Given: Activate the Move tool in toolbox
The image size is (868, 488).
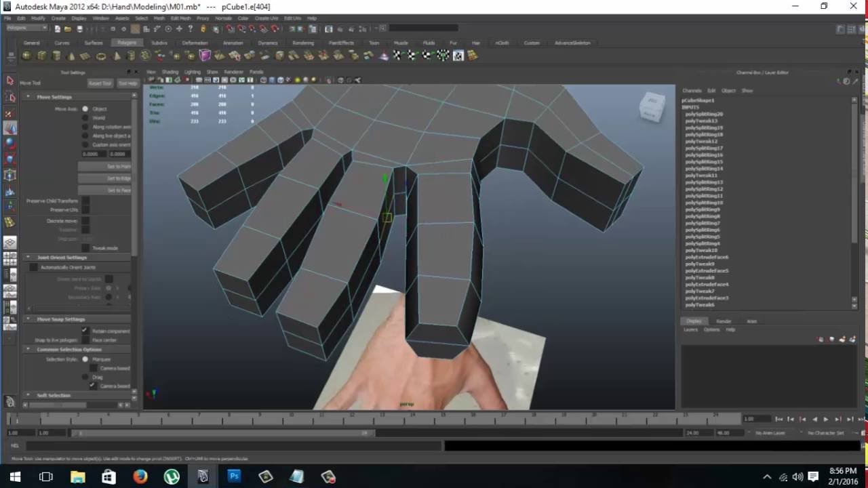Looking at the screenshot, I should click(9, 127).
